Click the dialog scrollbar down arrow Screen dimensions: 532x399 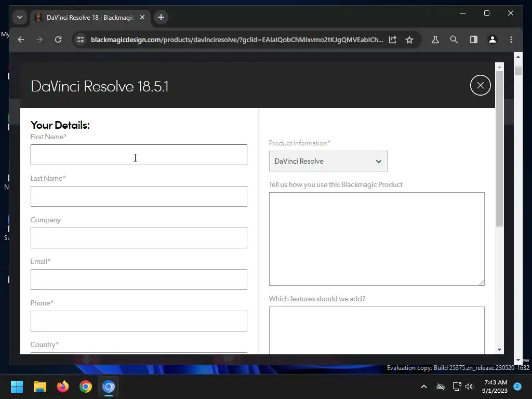(x=499, y=350)
